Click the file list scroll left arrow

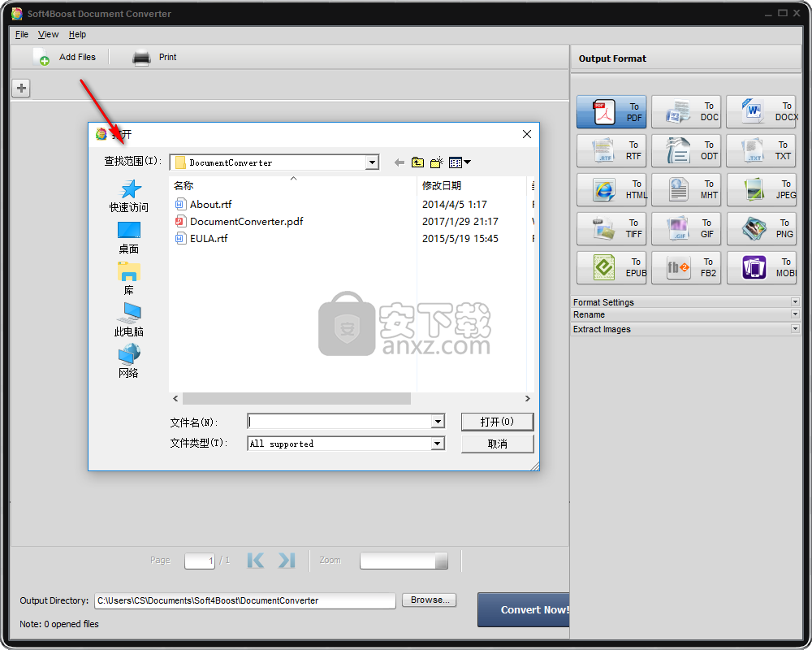click(175, 399)
